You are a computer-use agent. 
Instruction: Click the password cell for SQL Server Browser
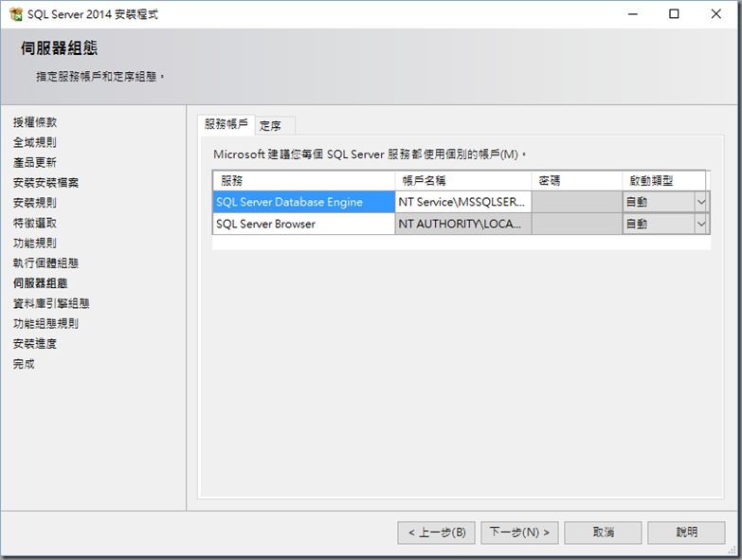pyautogui.click(x=576, y=224)
